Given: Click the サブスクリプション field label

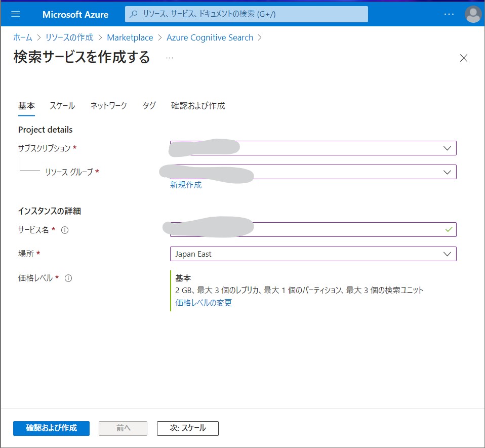Looking at the screenshot, I should click(45, 148).
